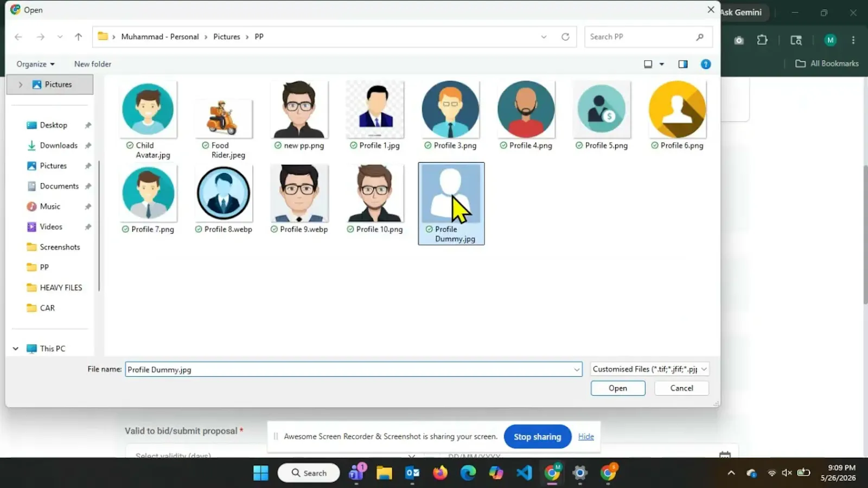The image size is (868, 488).
Task: Select Profile 1.jpg thumbnail
Action: coord(375,110)
